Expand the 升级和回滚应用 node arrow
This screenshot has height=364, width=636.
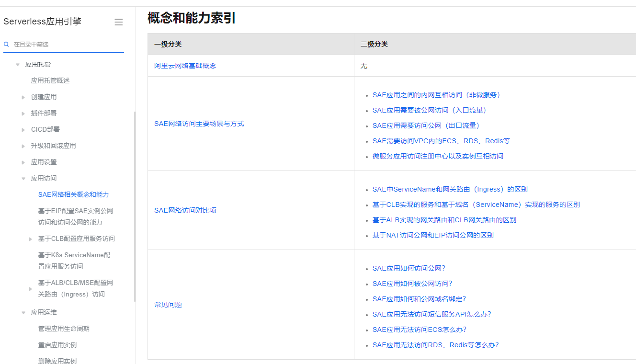(23, 146)
